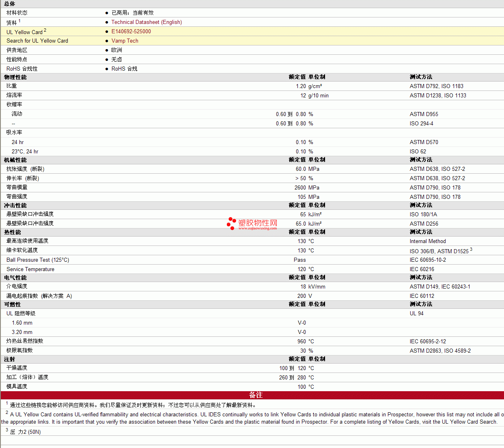Image resolution: width=504 pixels, height=448 pixels.
Task: Select the 干燥温度 row label
Action: coord(17,368)
